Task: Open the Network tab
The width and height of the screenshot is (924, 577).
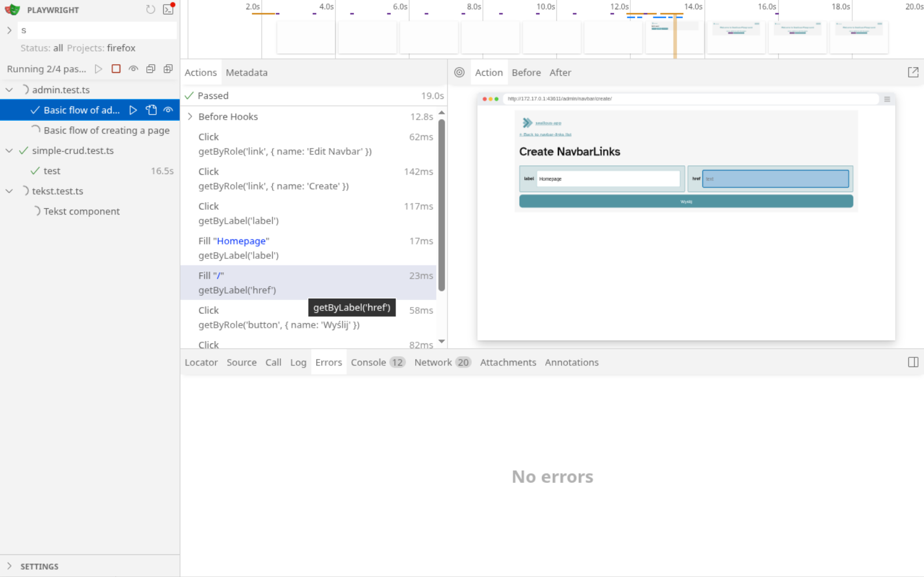Action: pos(442,362)
